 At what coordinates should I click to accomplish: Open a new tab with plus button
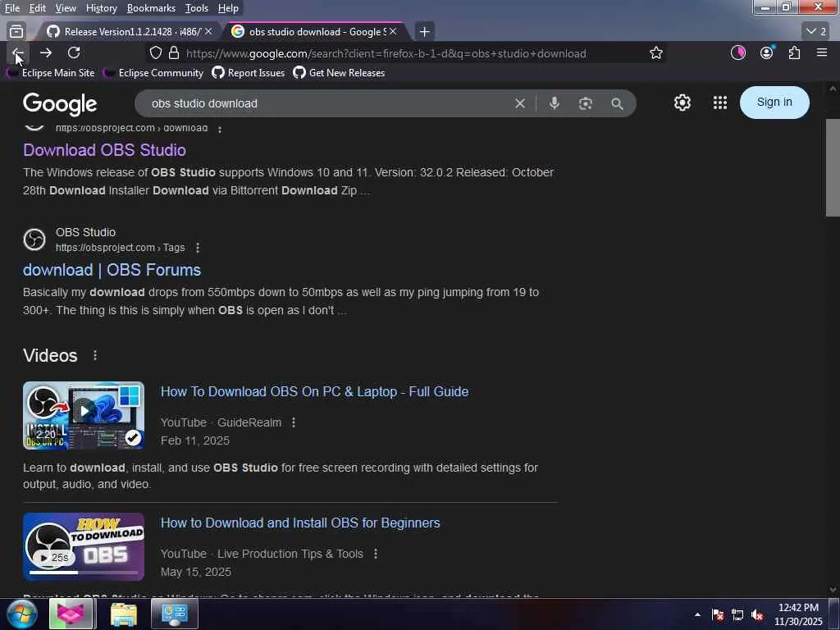(x=424, y=32)
